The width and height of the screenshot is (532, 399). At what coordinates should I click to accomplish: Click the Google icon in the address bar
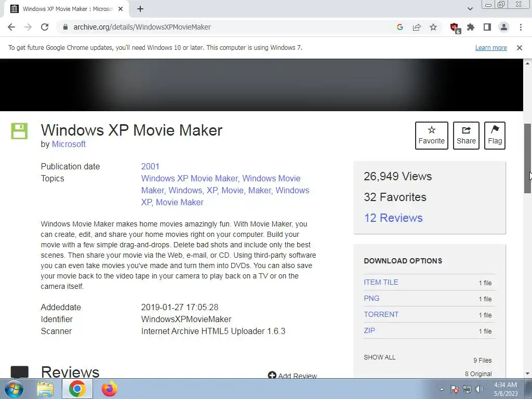pos(400,27)
